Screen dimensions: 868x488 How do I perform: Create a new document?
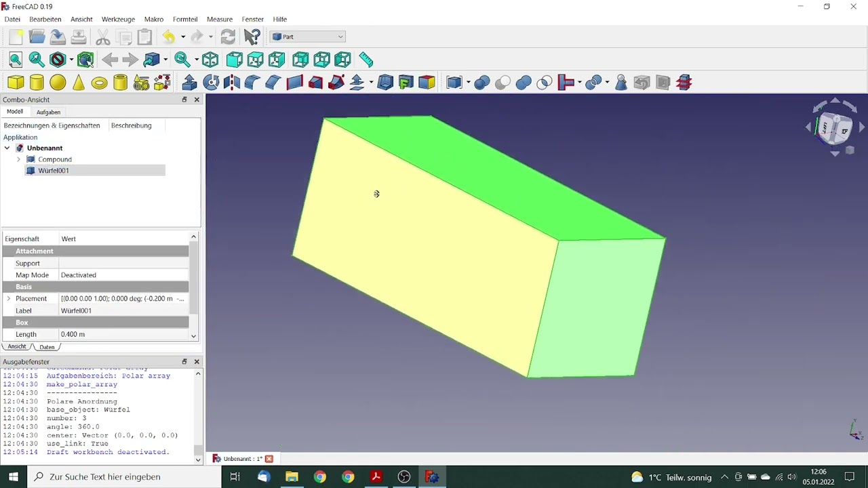(x=16, y=37)
